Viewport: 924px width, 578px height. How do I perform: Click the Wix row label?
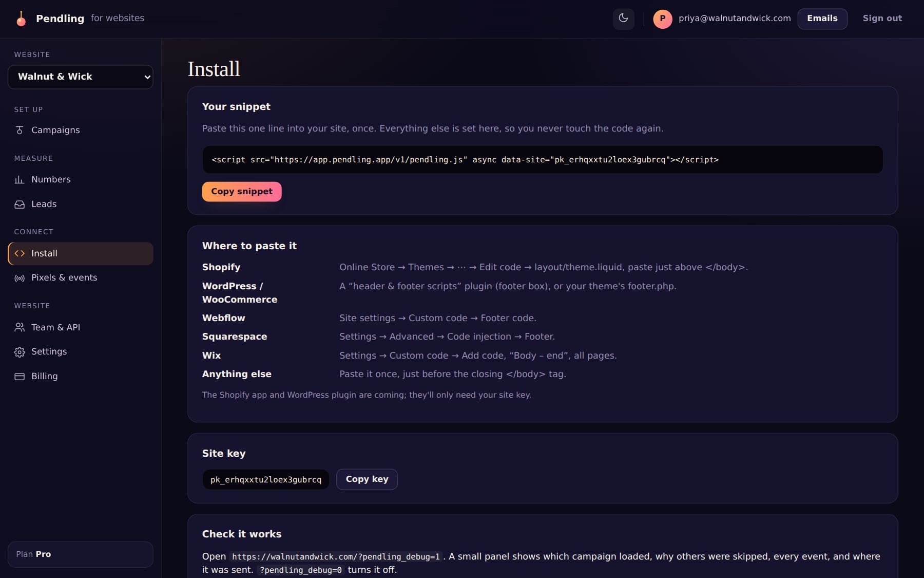[211, 356]
